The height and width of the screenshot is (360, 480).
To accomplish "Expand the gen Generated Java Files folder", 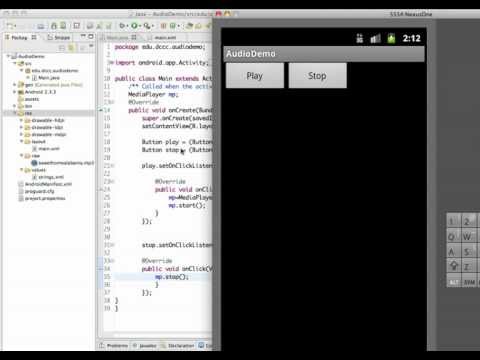I will [15, 85].
